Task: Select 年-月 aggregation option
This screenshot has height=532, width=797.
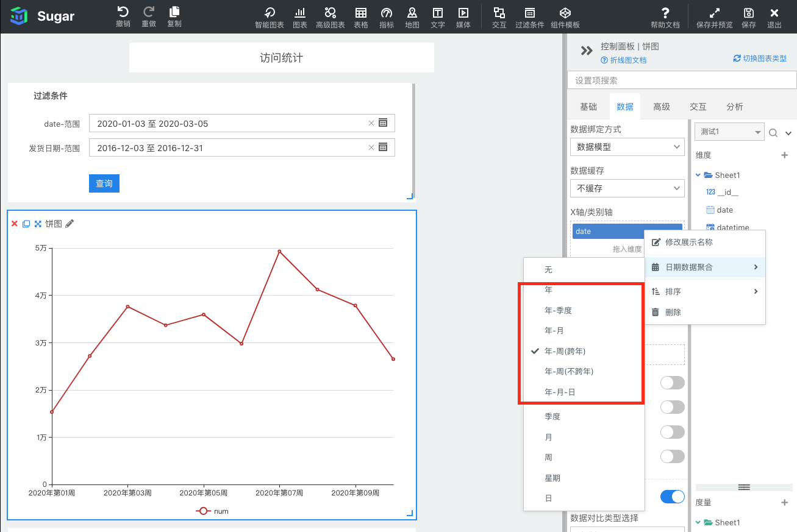Action: click(x=554, y=330)
